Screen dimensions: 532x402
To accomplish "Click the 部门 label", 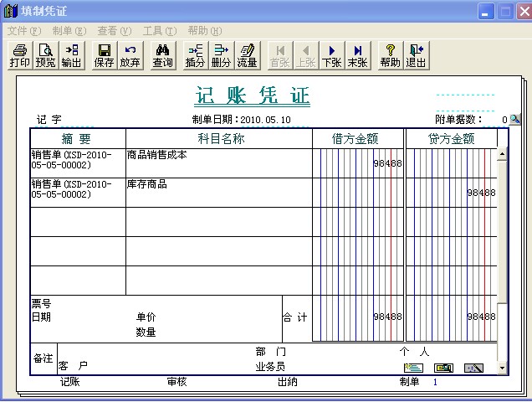I will [x=270, y=352].
